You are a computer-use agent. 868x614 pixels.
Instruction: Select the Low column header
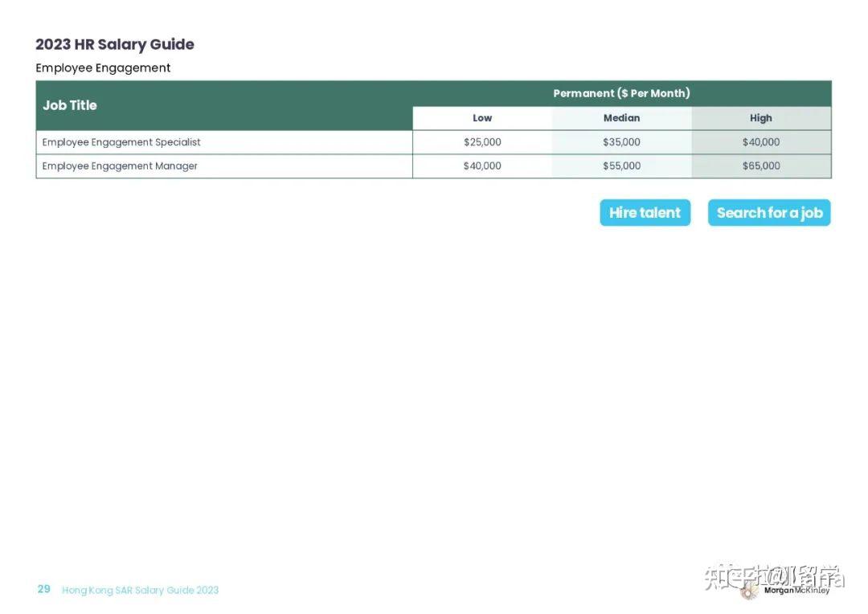482,118
